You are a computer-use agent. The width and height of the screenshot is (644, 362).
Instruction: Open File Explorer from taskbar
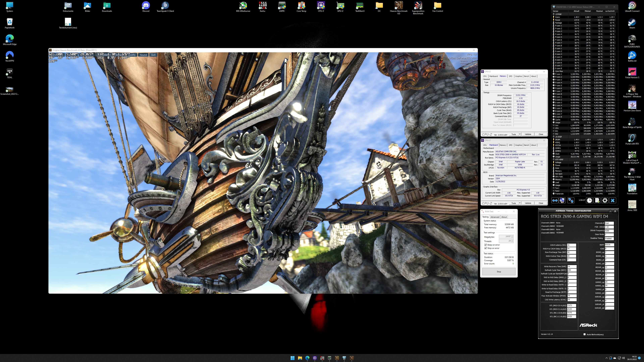(x=300, y=358)
